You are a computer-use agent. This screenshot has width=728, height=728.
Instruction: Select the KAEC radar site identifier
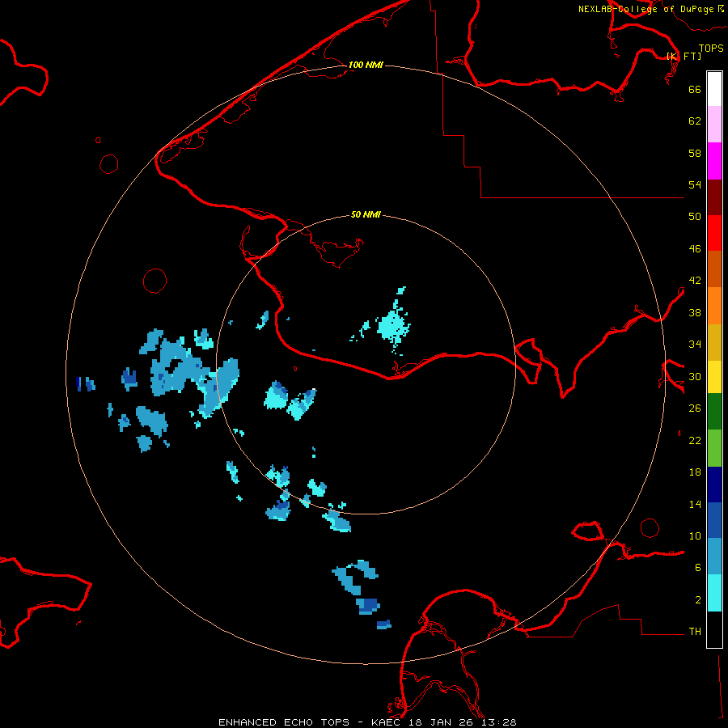(x=387, y=722)
